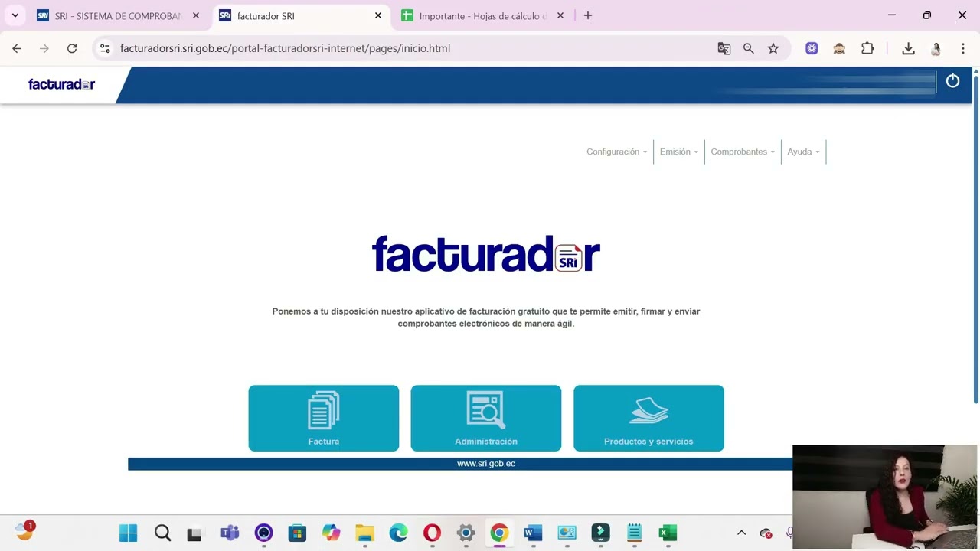
Task: Expand the Emisión dropdown menu
Action: coord(678,152)
